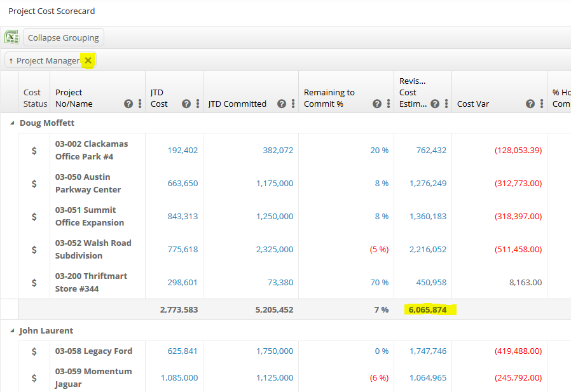Open help icon for Project No/Name column
Screen dimensions: 571x392
point(128,104)
